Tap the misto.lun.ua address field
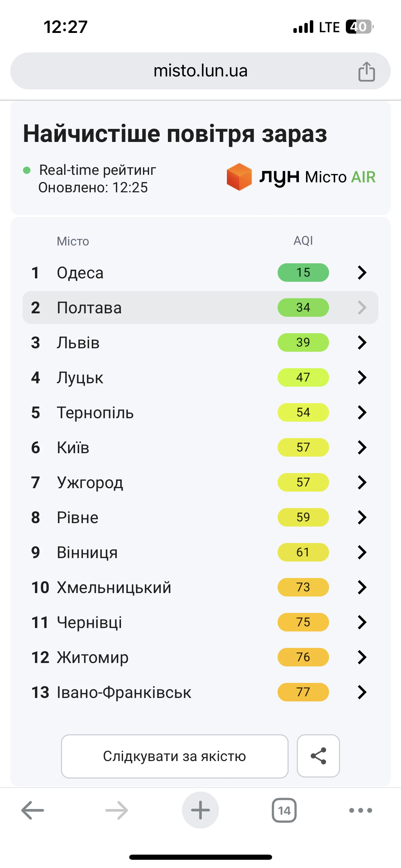This screenshot has width=401, height=868. click(x=200, y=71)
